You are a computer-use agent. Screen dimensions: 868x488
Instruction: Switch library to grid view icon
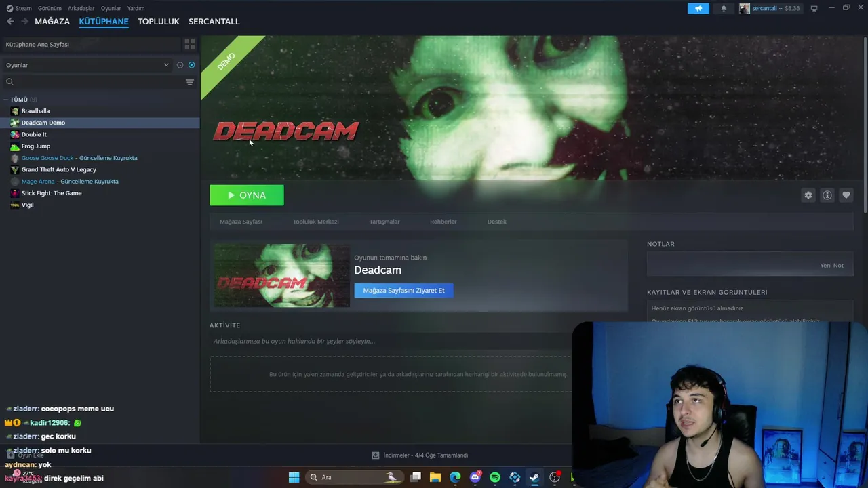(190, 44)
